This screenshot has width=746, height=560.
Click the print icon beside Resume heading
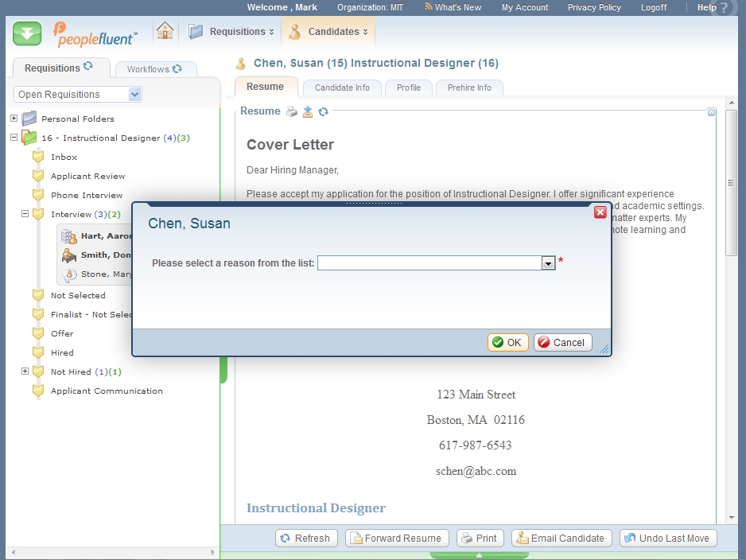(292, 111)
